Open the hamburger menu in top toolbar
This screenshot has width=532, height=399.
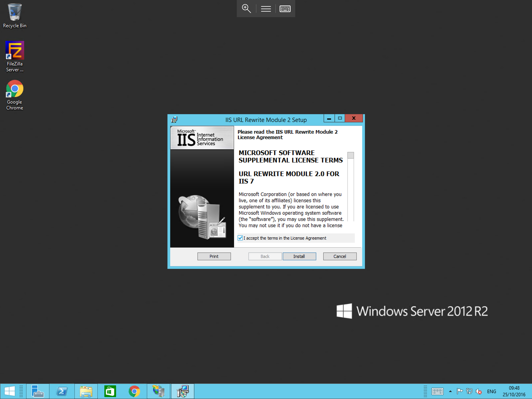click(x=266, y=9)
